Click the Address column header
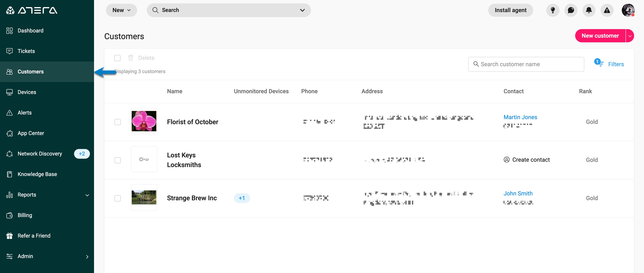Screen dimensions: 644x273 coord(372,92)
